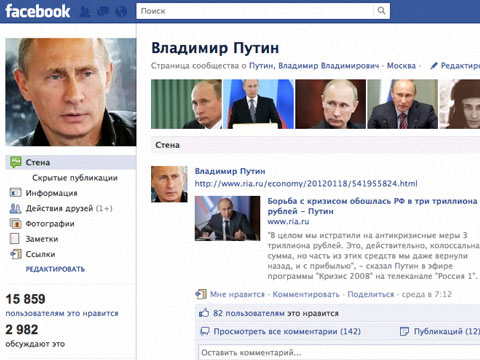480x360 pixels.
Task: Click the post author avatar
Action: 169,184
